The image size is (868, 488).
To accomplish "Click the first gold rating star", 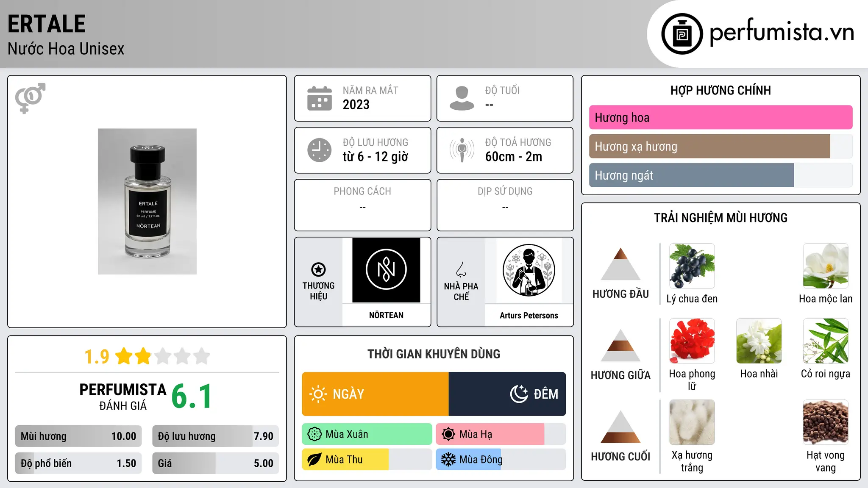I will coord(124,356).
